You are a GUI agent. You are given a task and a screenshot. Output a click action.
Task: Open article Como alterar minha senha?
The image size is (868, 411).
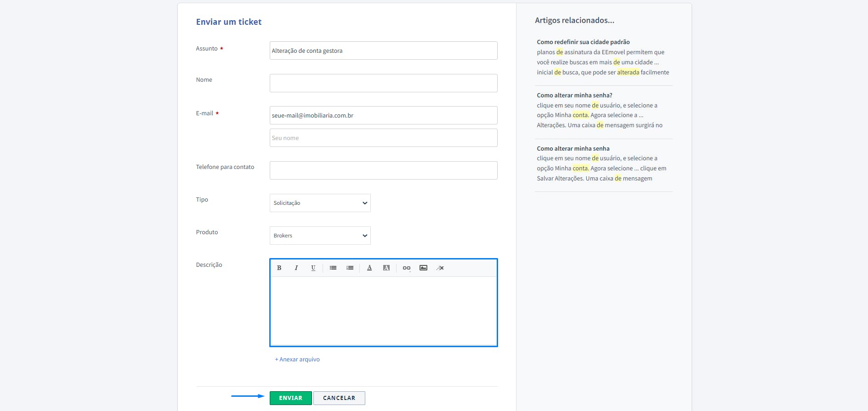click(574, 95)
